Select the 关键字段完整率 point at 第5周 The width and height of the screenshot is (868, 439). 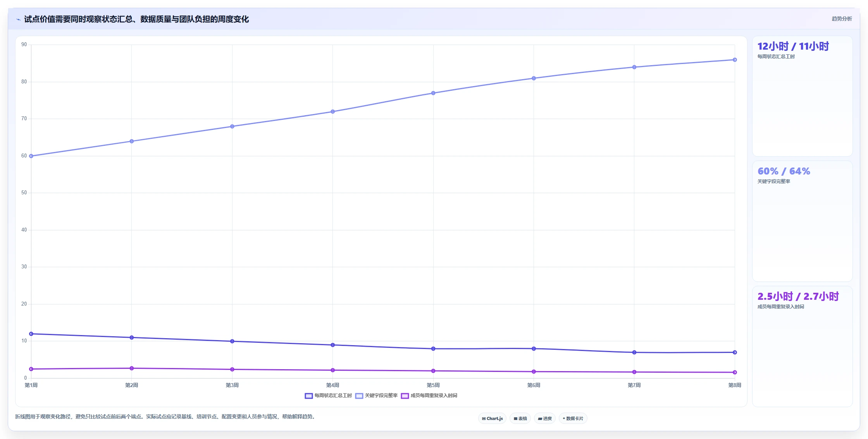click(x=433, y=93)
